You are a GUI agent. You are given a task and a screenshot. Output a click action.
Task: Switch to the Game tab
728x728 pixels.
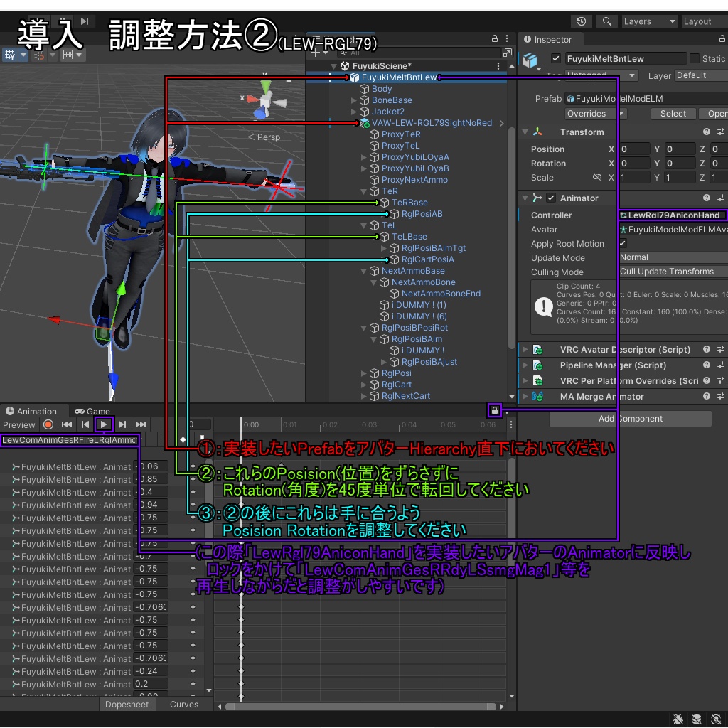click(93, 411)
